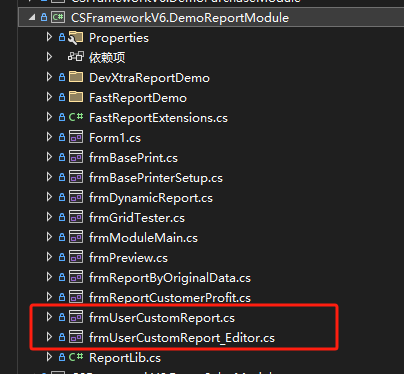Expand FastReportExtensions.cs node arrow

tap(49, 117)
